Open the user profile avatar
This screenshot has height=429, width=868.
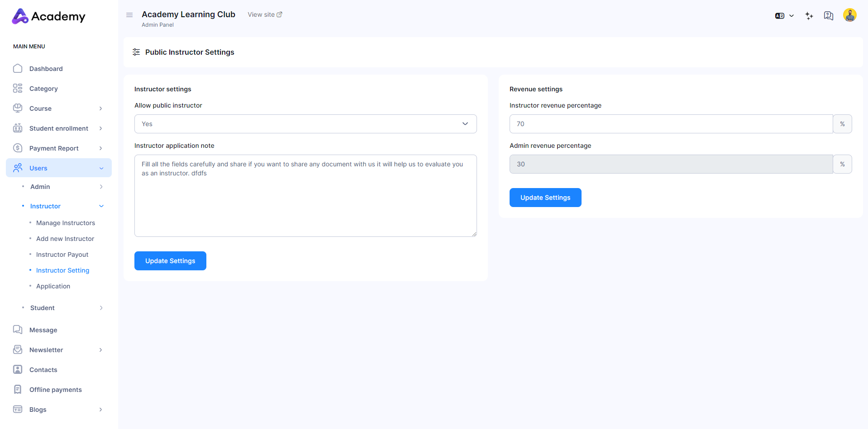[849, 15]
